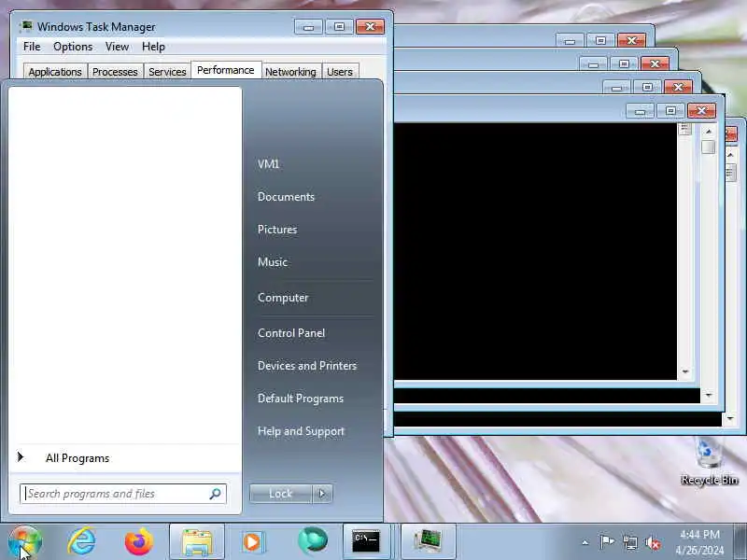Select the Performance tab
The width and height of the screenshot is (747, 560).
point(226,71)
